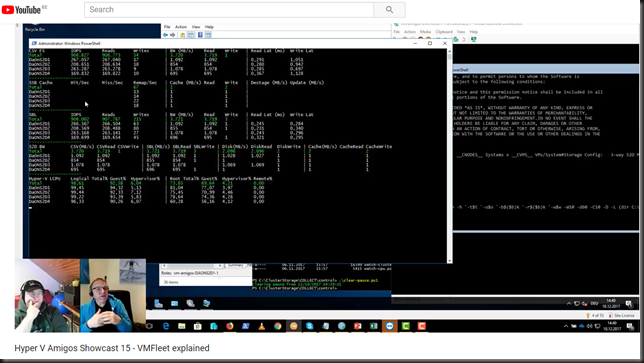644x363 pixels.
Task: Click the outer taskbar clock showing 14:40
Action: (x=612, y=326)
